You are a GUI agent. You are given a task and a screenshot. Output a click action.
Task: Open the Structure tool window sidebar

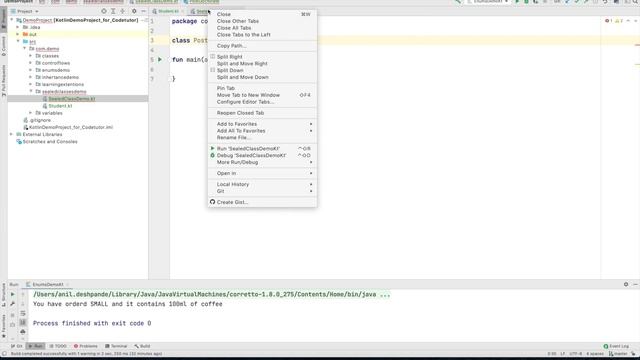pos(4,296)
